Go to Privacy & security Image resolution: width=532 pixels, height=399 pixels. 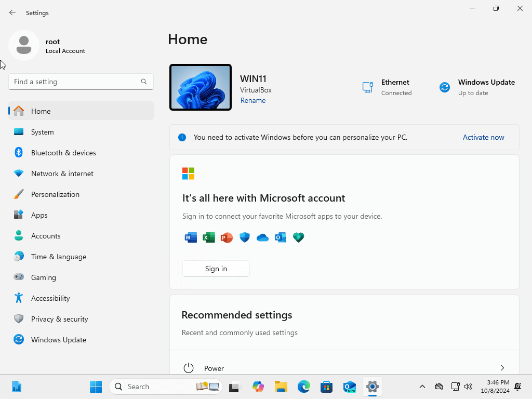[81, 319]
